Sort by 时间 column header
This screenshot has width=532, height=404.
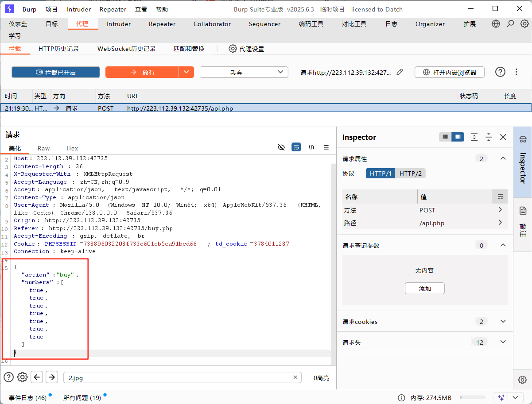coord(17,96)
